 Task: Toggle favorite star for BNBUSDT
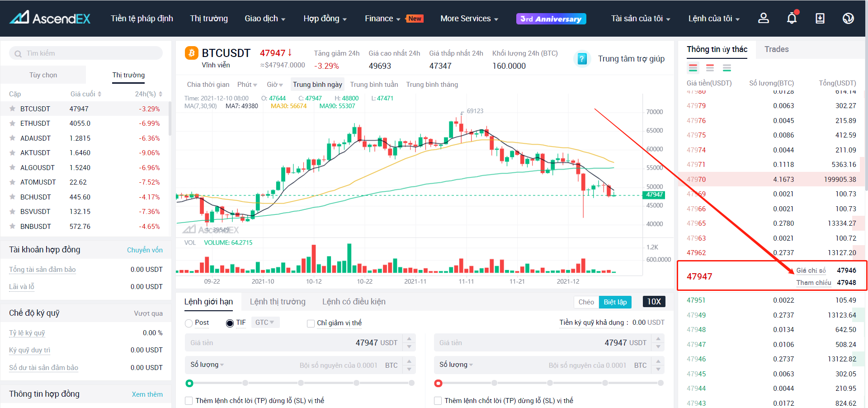pos(13,226)
